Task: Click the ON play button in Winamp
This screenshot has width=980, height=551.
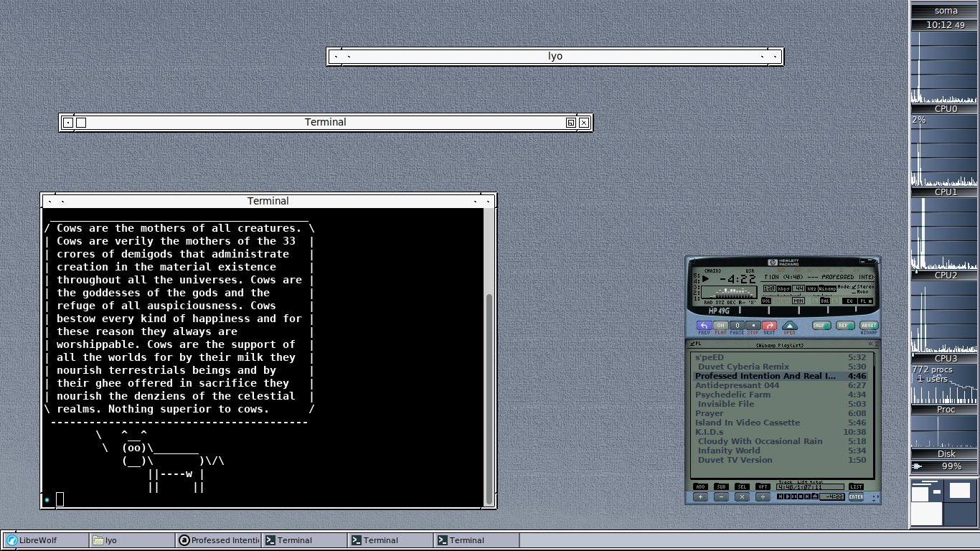Action: tap(721, 326)
